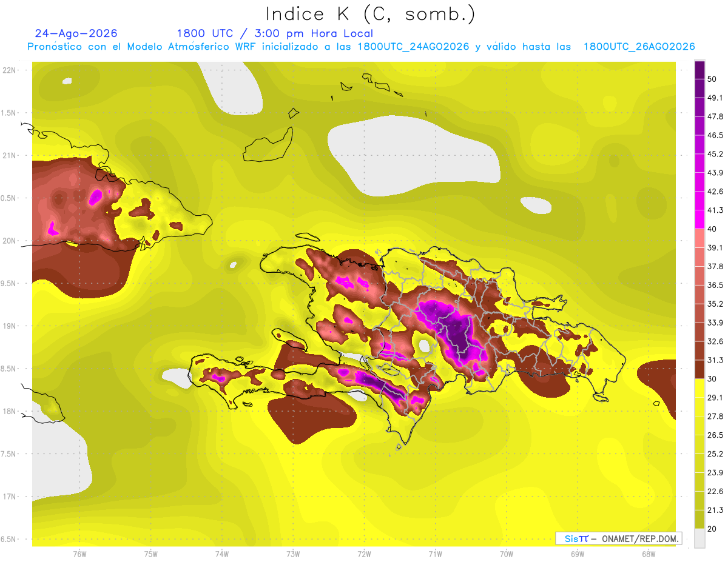
Task: Click the 72W longitude label
Action: tap(364, 554)
